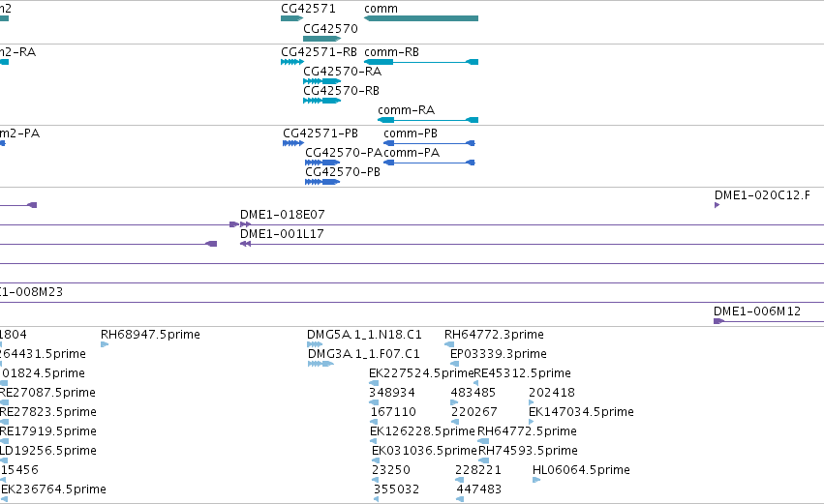Screen dimensions: 824x504
Task: Select the EP03339.3prime EST label
Action: tap(499, 354)
